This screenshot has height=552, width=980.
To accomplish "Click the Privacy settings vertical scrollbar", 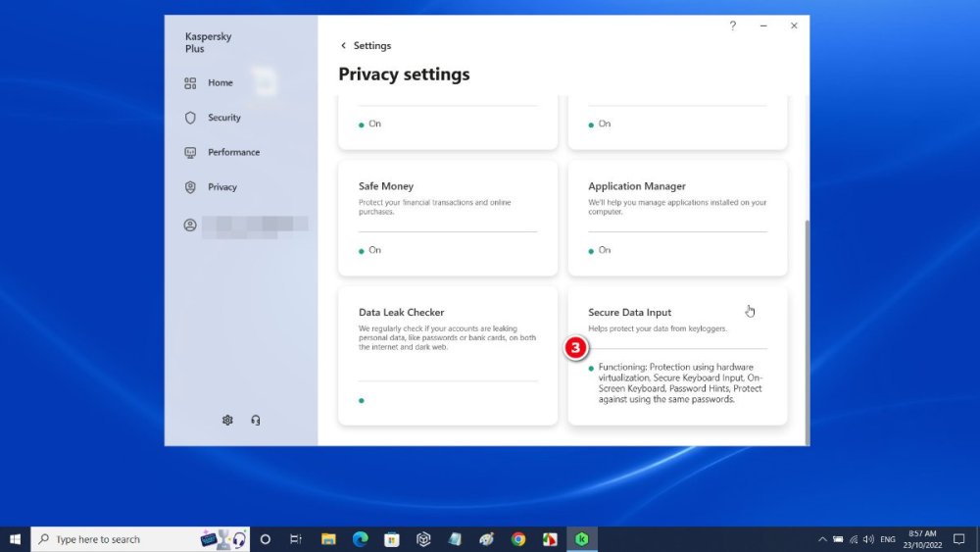I will click(807, 331).
